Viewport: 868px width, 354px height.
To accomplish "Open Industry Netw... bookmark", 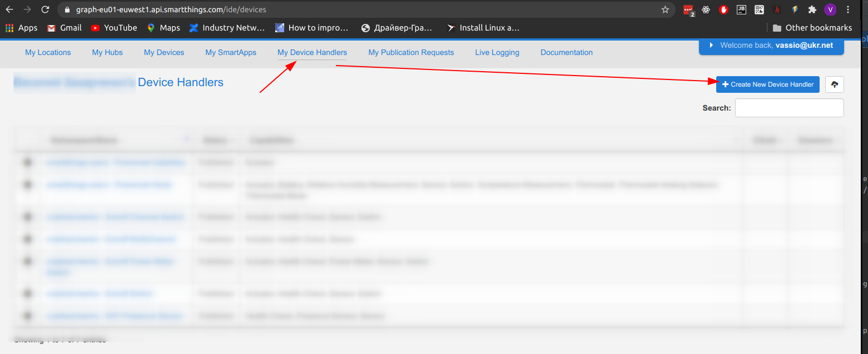I will click(227, 28).
